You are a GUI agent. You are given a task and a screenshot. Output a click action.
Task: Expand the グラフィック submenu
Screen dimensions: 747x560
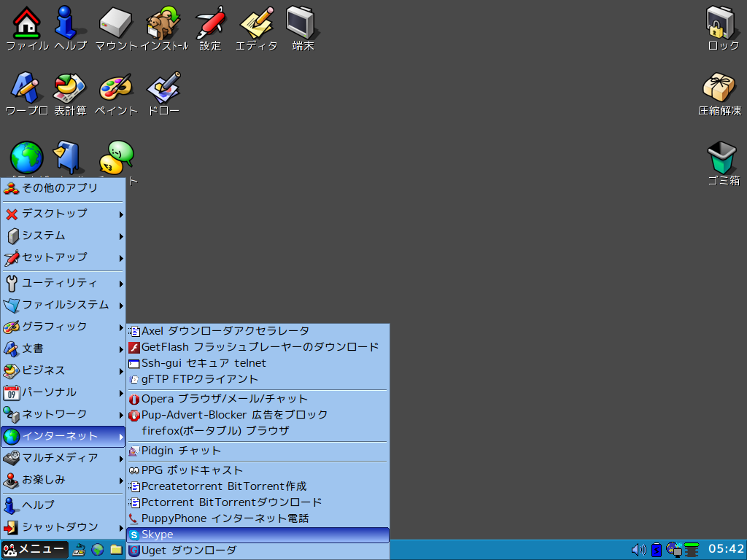[x=63, y=327]
